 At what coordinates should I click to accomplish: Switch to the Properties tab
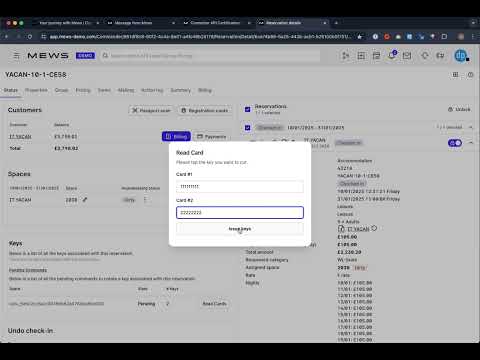[x=36, y=90]
